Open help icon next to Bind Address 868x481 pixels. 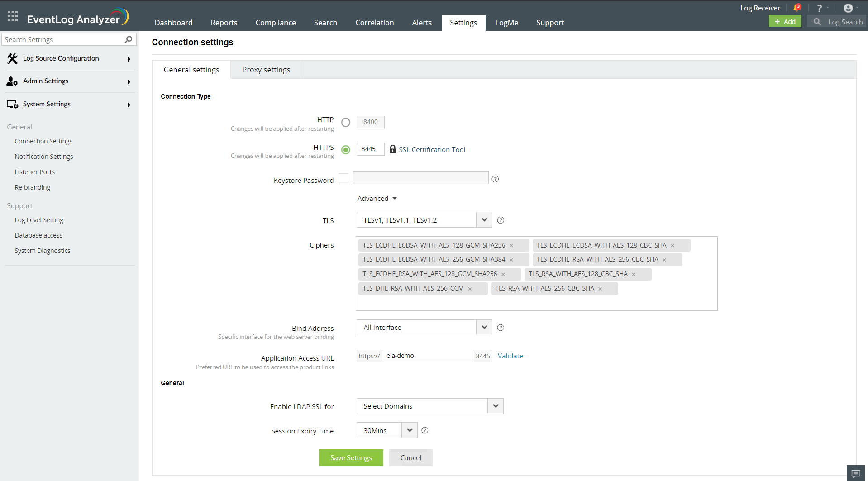tap(501, 328)
